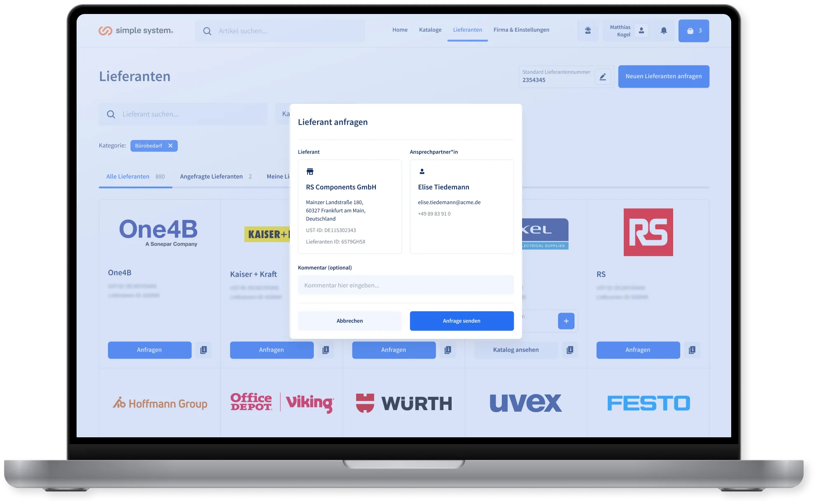This screenshot has width=816, height=504.
Task: Click Neuen Lieferanten anfragen button
Action: pyautogui.click(x=663, y=76)
